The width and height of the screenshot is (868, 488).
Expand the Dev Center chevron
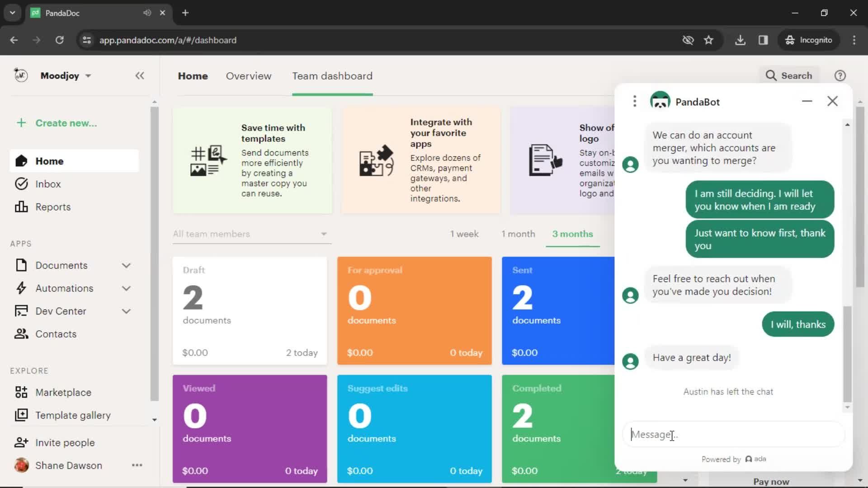126,311
